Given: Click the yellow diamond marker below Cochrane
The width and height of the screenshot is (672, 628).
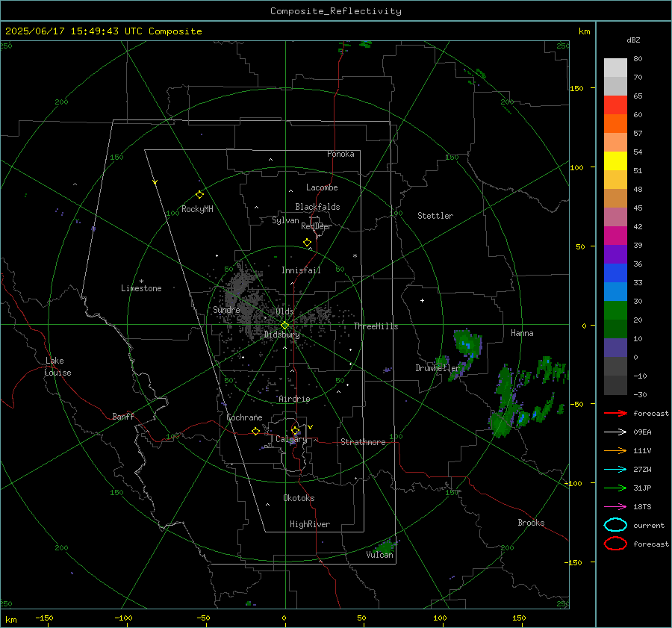Looking at the screenshot, I should click(255, 431).
